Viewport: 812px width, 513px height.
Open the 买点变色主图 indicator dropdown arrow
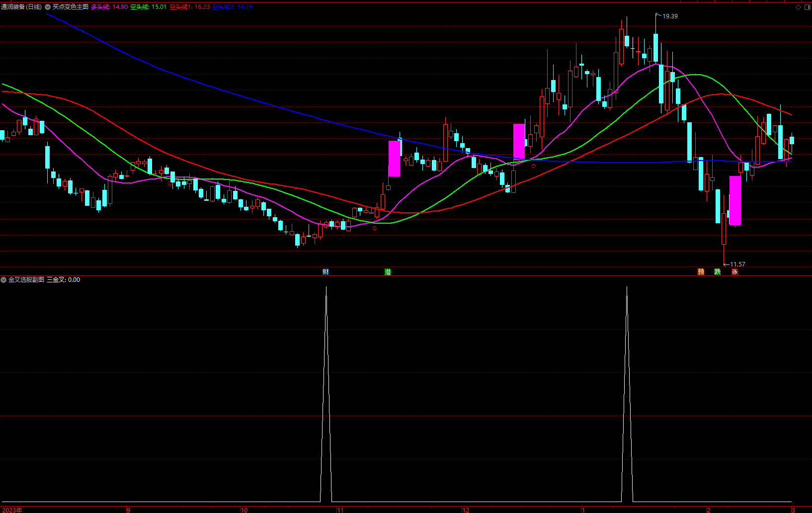(x=48, y=7)
